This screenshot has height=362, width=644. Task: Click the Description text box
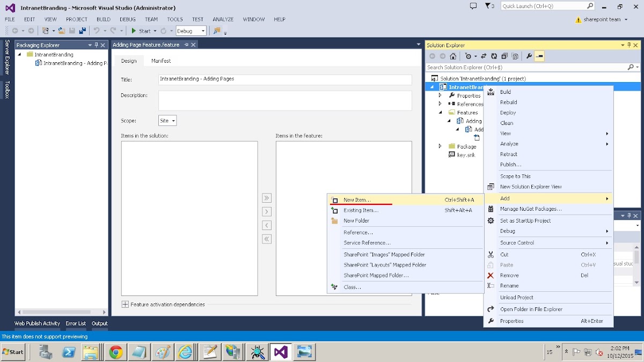click(285, 100)
